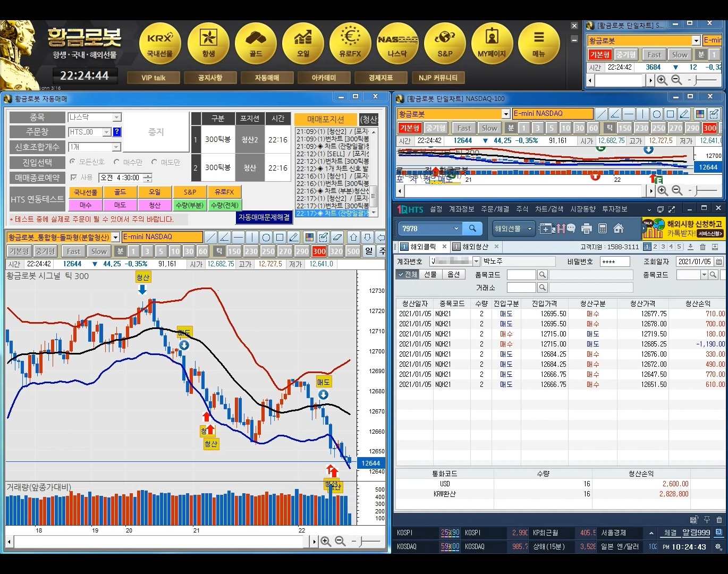Select the 매수만 radio option

(117, 162)
